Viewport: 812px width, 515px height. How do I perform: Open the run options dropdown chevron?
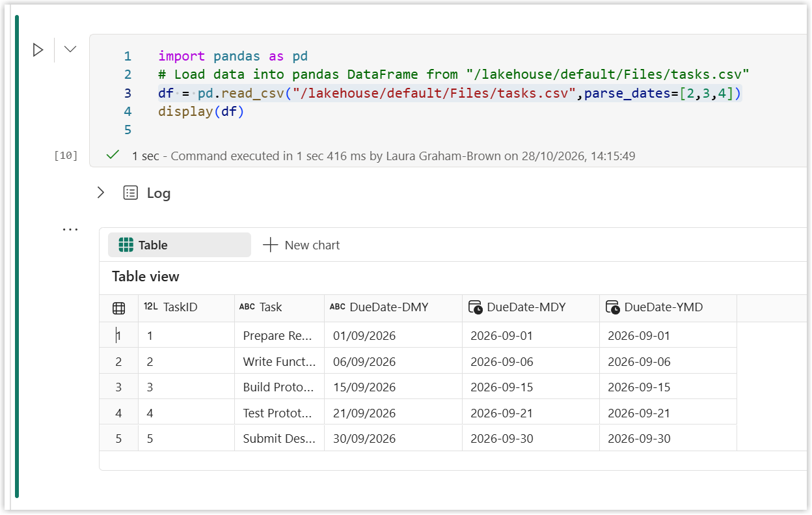70,49
